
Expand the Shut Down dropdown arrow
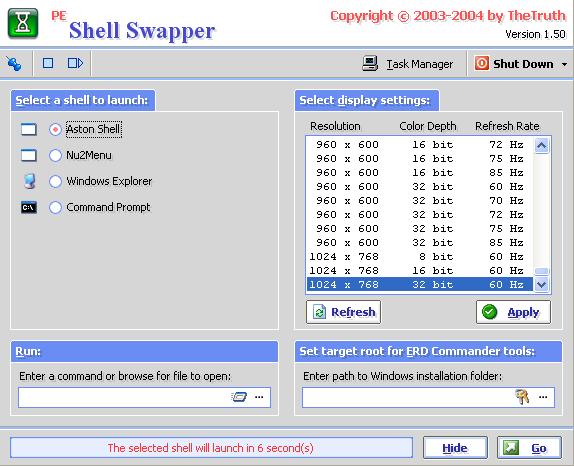564,64
